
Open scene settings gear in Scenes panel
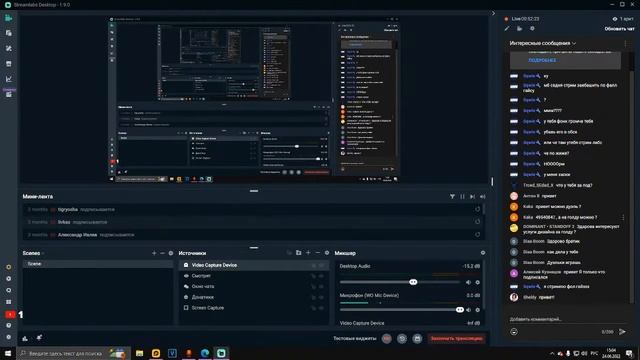[171, 253]
